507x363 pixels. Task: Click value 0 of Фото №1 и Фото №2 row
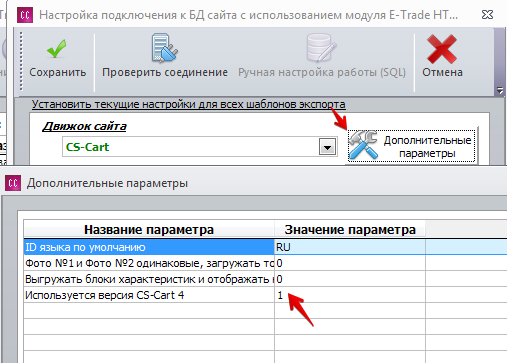pos(350,263)
